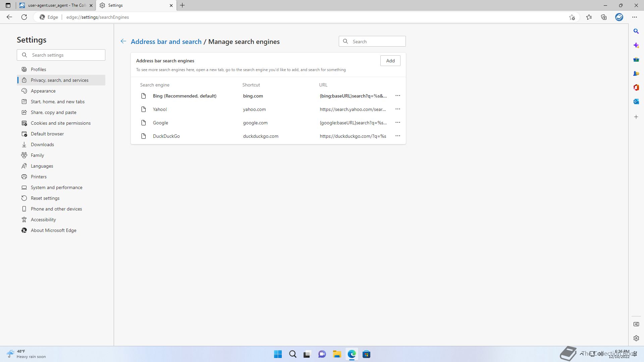This screenshot has width=644, height=362.
Task: Open Outlook icon in Edge sidebar
Action: click(x=636, y=102)
